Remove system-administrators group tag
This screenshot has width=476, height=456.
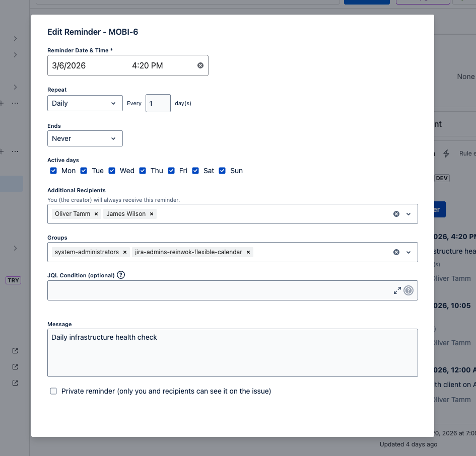tap(125, 252)
